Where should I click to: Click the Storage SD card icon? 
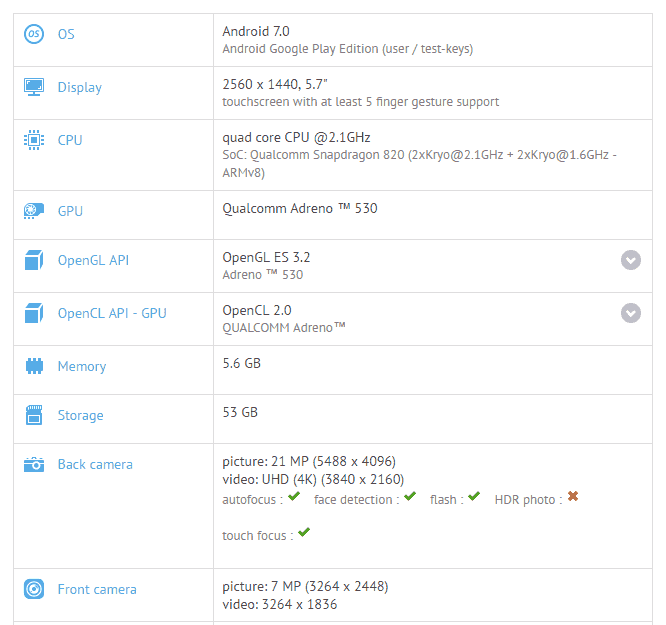[34, 415]
